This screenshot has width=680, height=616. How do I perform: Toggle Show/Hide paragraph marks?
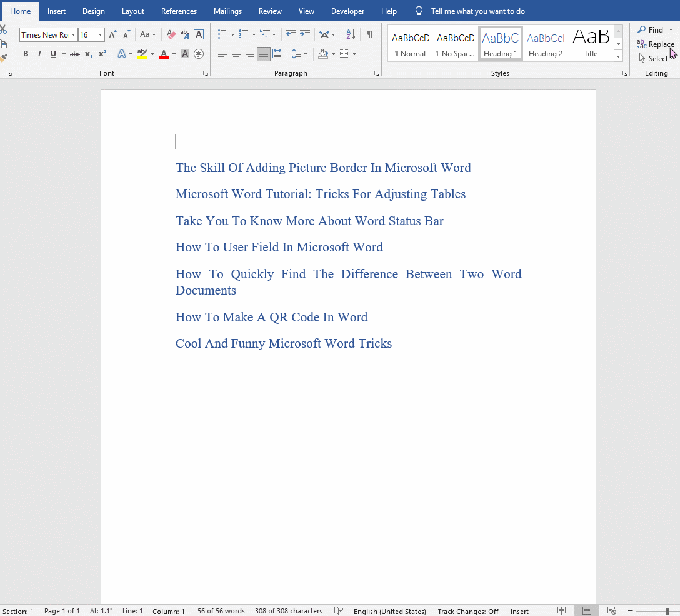click(x=370, y=34)
